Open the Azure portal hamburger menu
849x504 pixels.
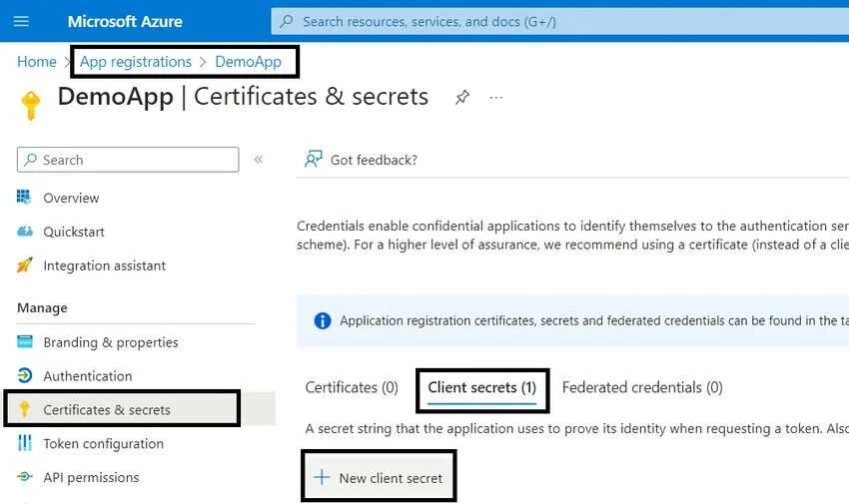pyautogui.click(x=21, y=21)
